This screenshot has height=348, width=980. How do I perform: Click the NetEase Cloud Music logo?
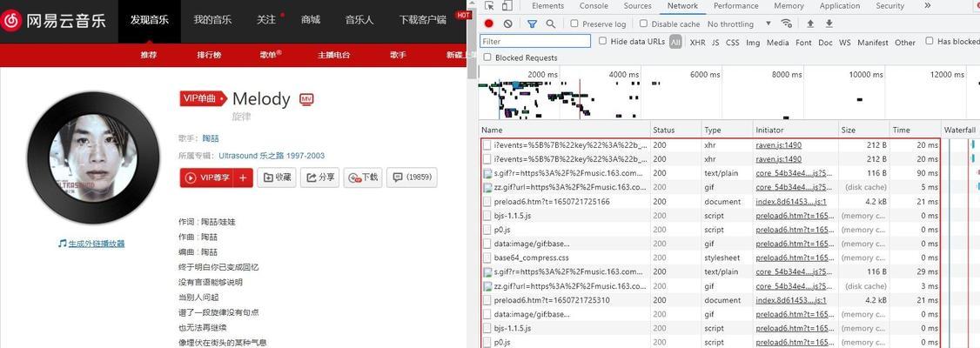click(54, 21)
